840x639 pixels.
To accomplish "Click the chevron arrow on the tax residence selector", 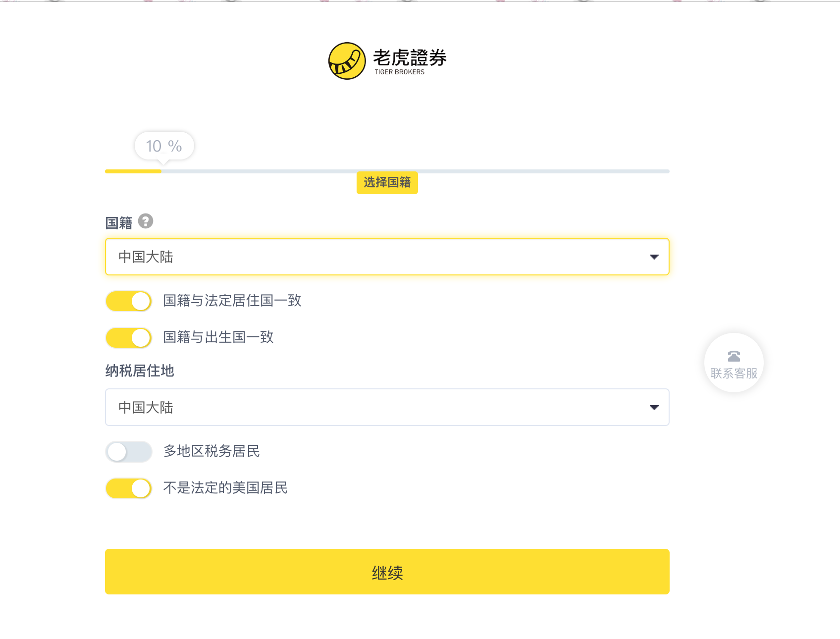I will [x=655, y=407].
